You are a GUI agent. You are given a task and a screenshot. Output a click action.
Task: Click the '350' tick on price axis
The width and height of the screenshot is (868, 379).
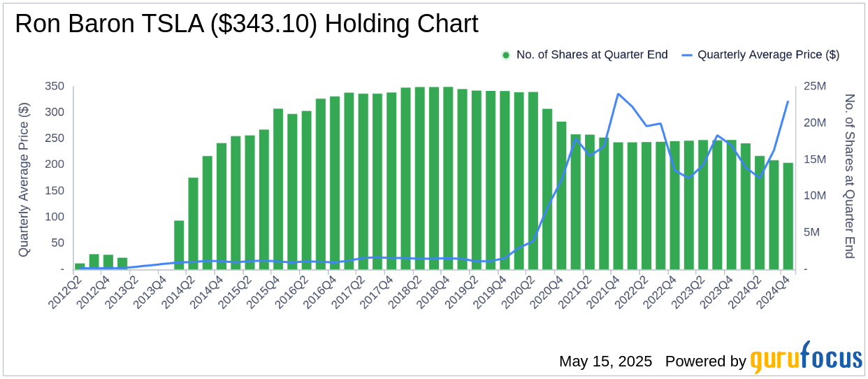point(55,86)
